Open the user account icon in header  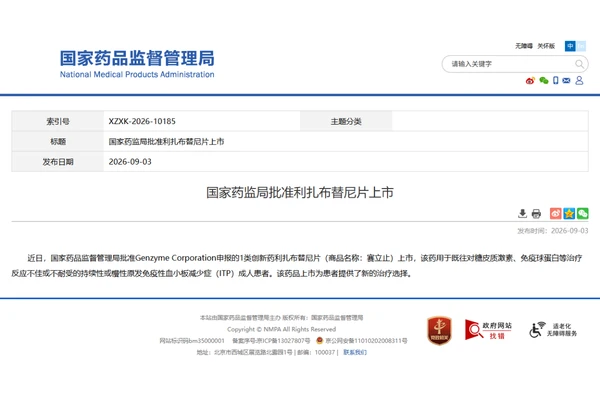(579, 80)
